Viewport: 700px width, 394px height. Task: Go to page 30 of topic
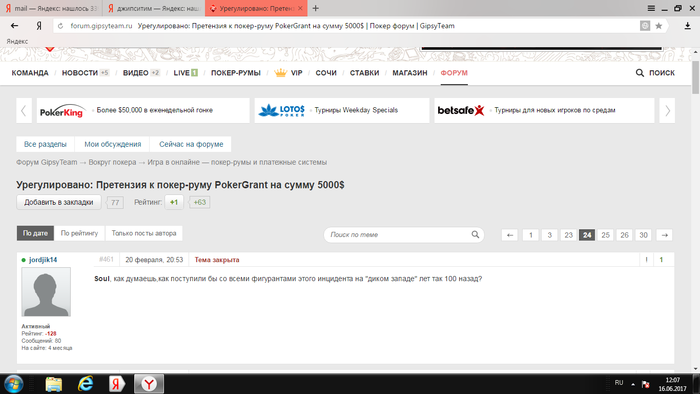pos(643,235)
